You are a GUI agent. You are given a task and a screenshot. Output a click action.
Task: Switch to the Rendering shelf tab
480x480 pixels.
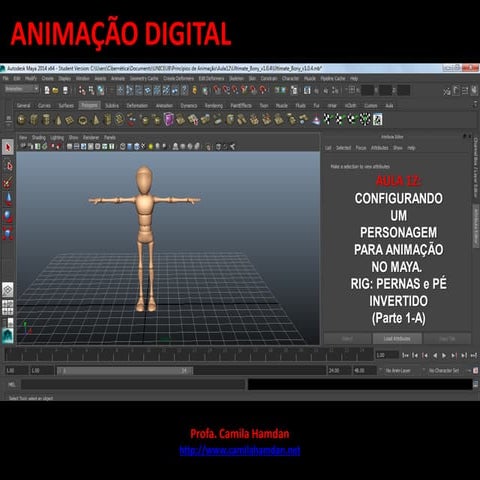coord(214,106)
